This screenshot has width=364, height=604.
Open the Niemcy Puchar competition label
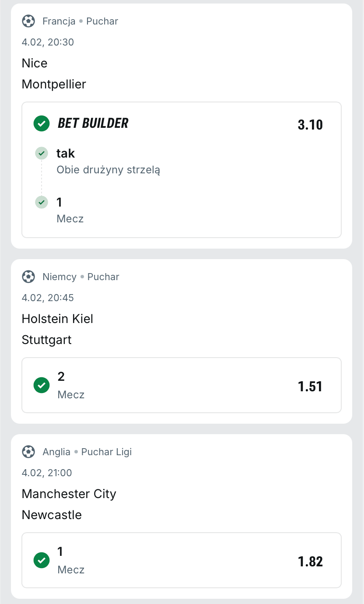[x=81, y=277]
